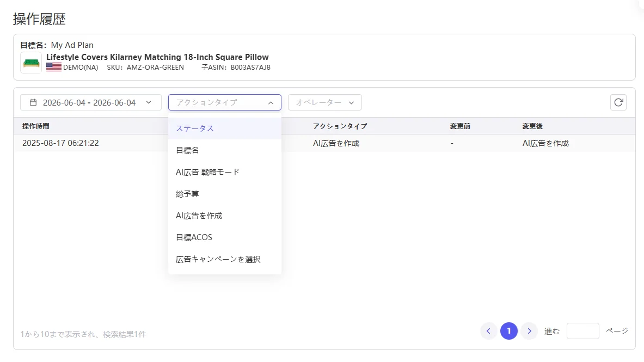
Task: Click the 操作履歴 page heading
Action: (39, 19)
